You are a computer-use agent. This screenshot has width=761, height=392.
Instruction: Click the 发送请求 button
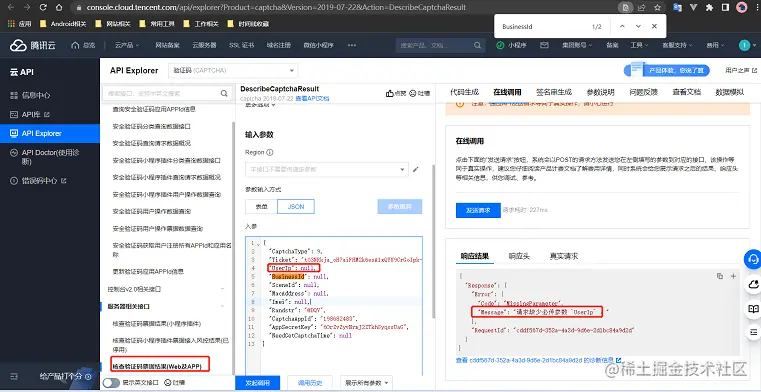pyautogui.click(x=478, y=210)
